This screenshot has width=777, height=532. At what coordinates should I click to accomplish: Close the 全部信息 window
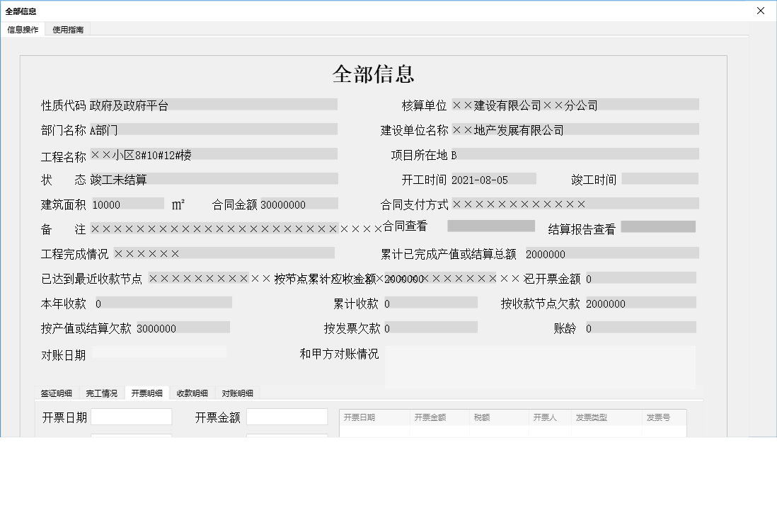(761, 11)
